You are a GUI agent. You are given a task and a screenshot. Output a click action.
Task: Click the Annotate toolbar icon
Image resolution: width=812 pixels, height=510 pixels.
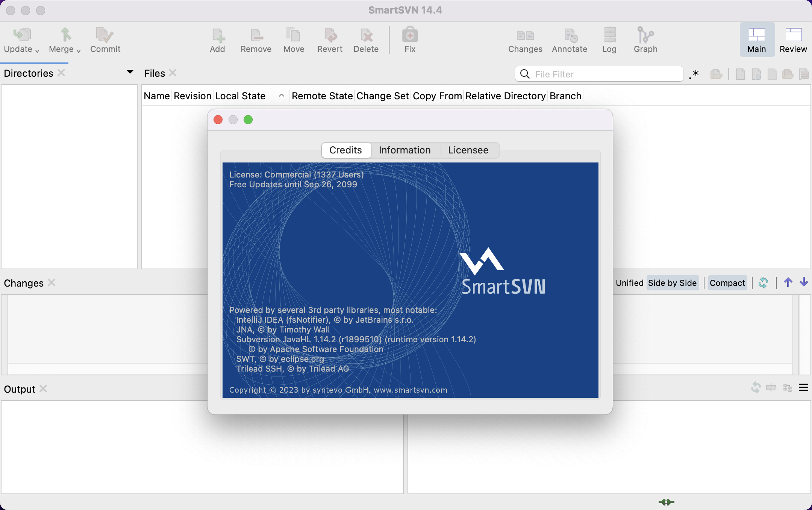click(x=571, y=35)
